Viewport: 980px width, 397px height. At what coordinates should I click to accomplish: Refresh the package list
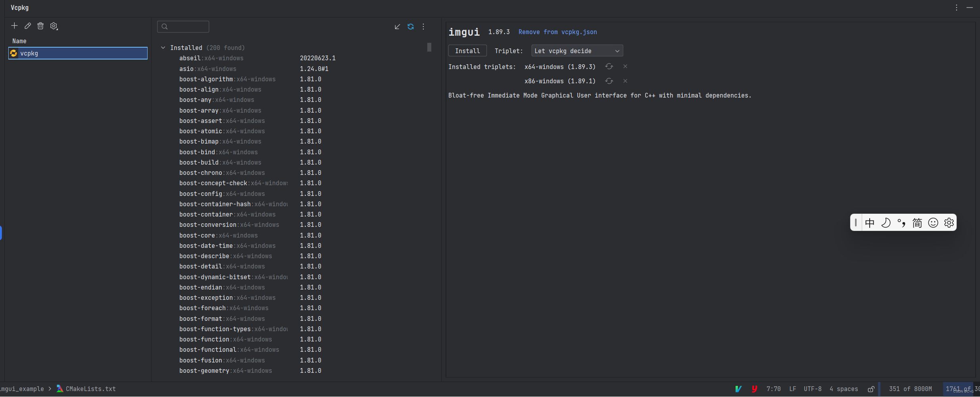tap(411, 27)
